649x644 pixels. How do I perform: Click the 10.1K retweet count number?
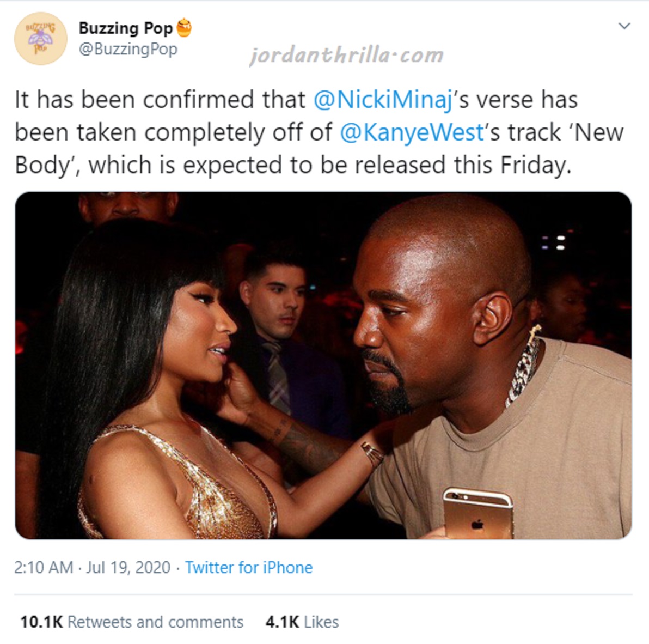coord(41,622)
